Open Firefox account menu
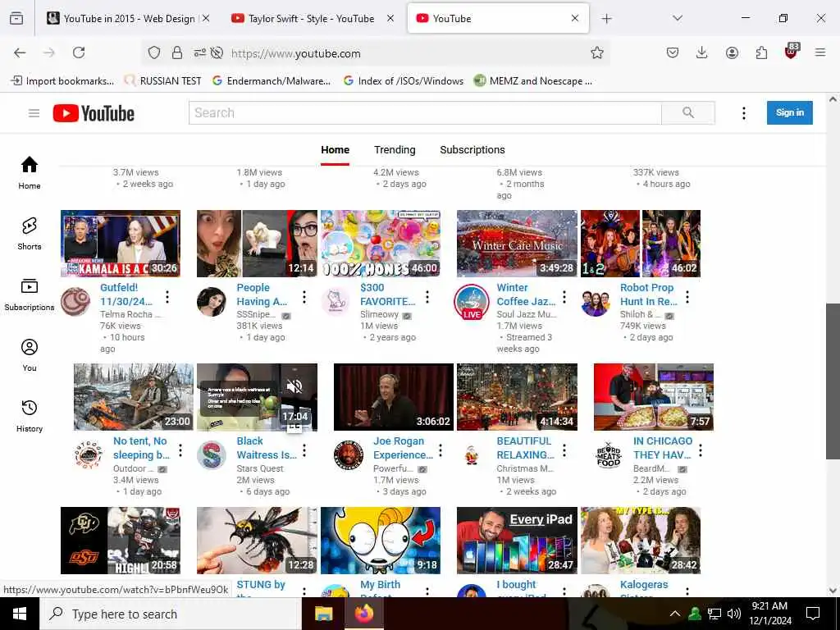This screenshot has width=840, height=630. (x=732, y=52)
